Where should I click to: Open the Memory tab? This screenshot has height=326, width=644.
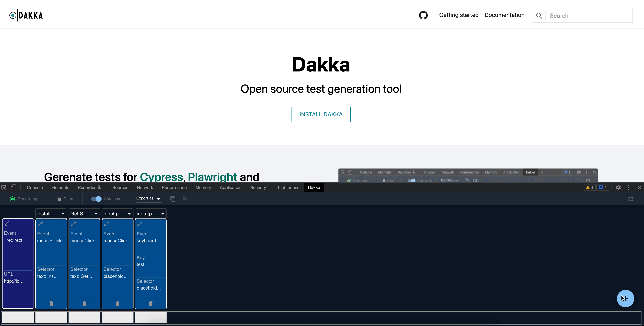[203, 187]
